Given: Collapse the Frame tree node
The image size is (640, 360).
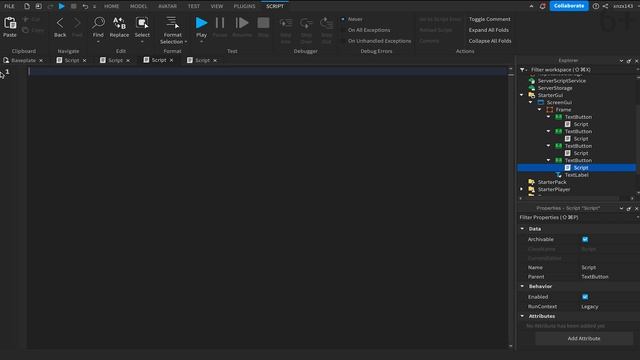Looking at the screenshot, I should 540,110.
